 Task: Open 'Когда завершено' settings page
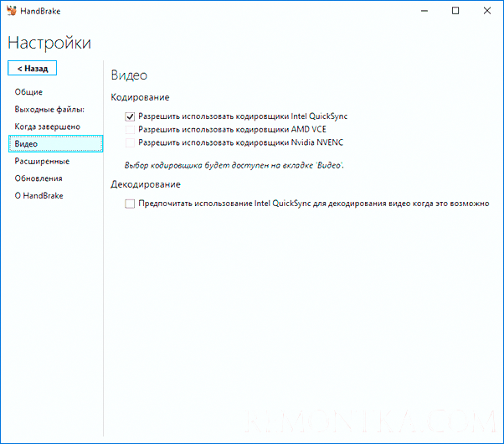[x=47, y=126]
